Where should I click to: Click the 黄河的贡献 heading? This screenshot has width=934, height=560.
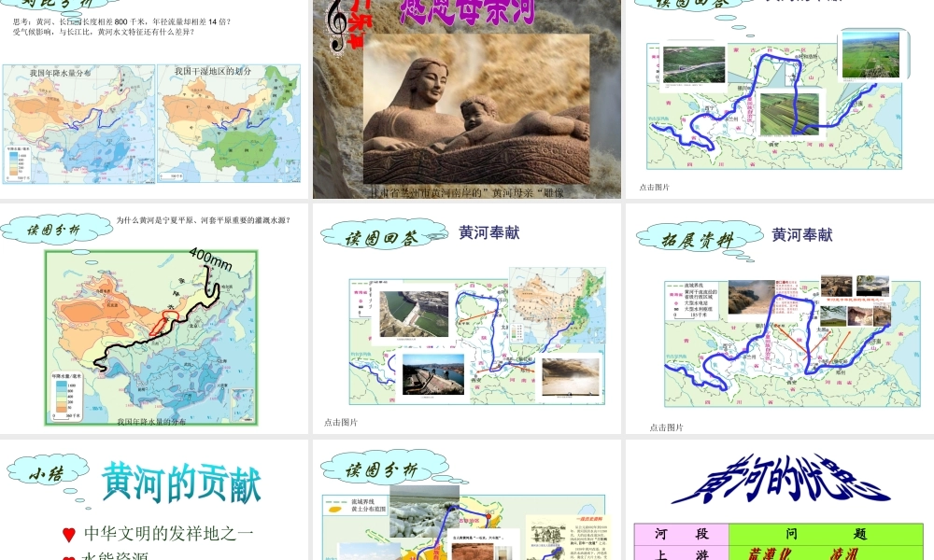pyautogui.click(x=181, y=483)
